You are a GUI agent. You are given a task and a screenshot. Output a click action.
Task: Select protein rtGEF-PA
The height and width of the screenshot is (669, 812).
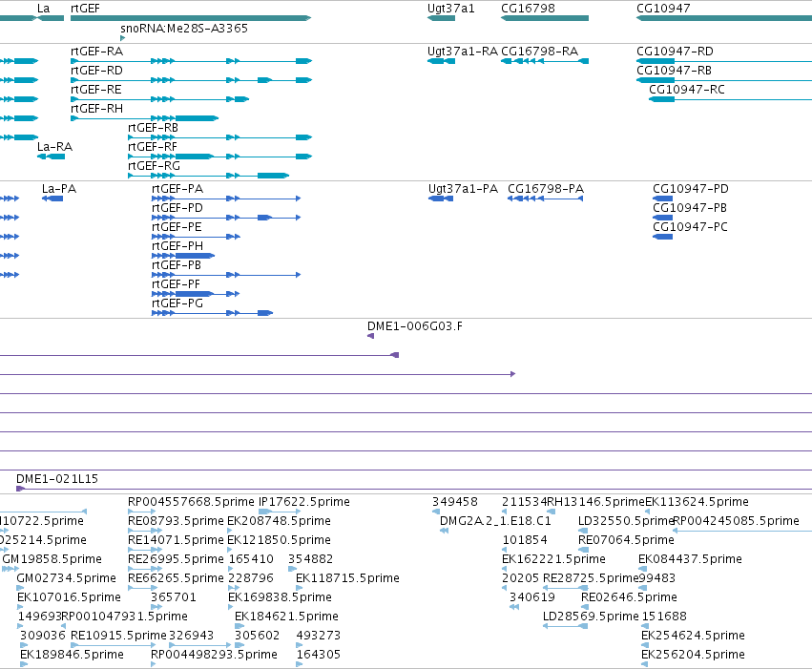pos(226,199)
